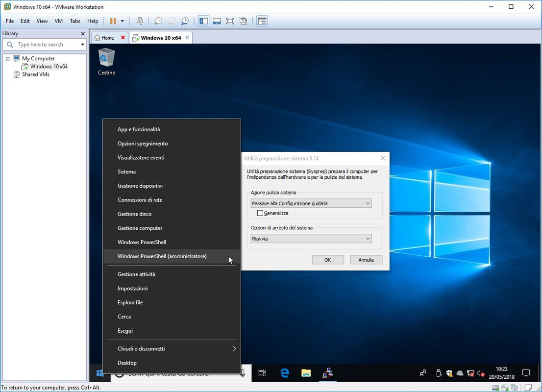Image resolution: width=542 pixels, height=392 pixels.
Task: Launch Windows PowerShell (non-admin) entry
Action: (x=172, y=243)
